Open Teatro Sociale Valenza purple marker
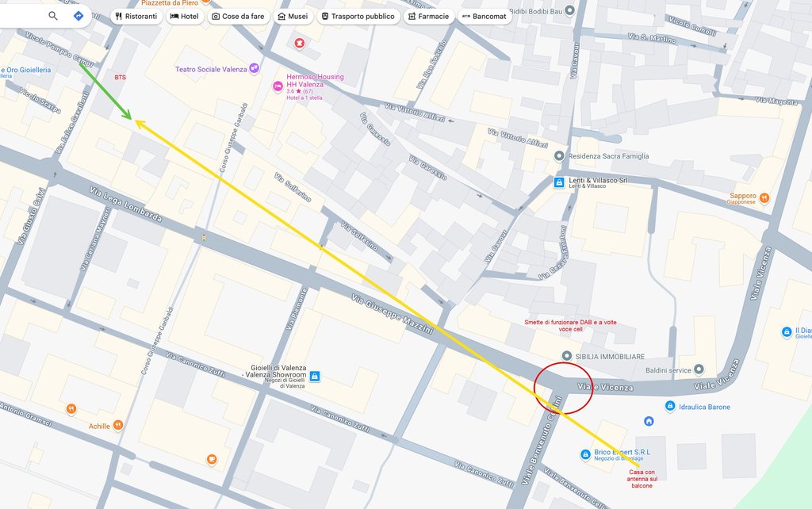 click(254, 68)
